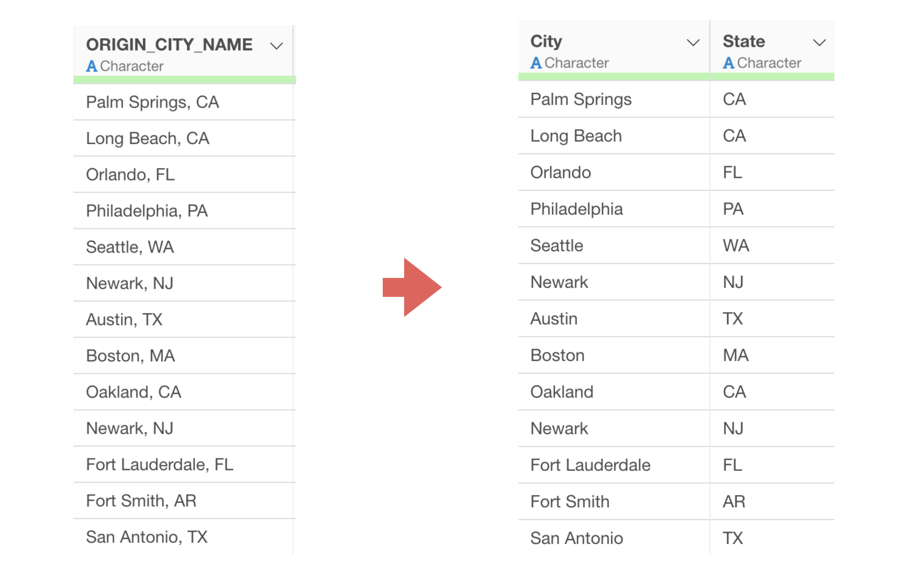
Task: Click the Character type icon under City
Action: [x=536, y=63]
